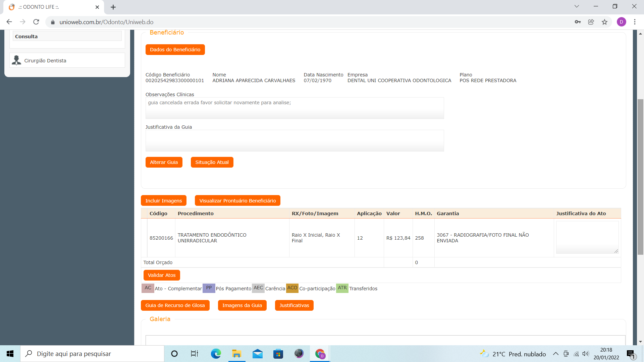
Task: Click the ATR Transferidos green swatch
Action: (x=342, y=288)
